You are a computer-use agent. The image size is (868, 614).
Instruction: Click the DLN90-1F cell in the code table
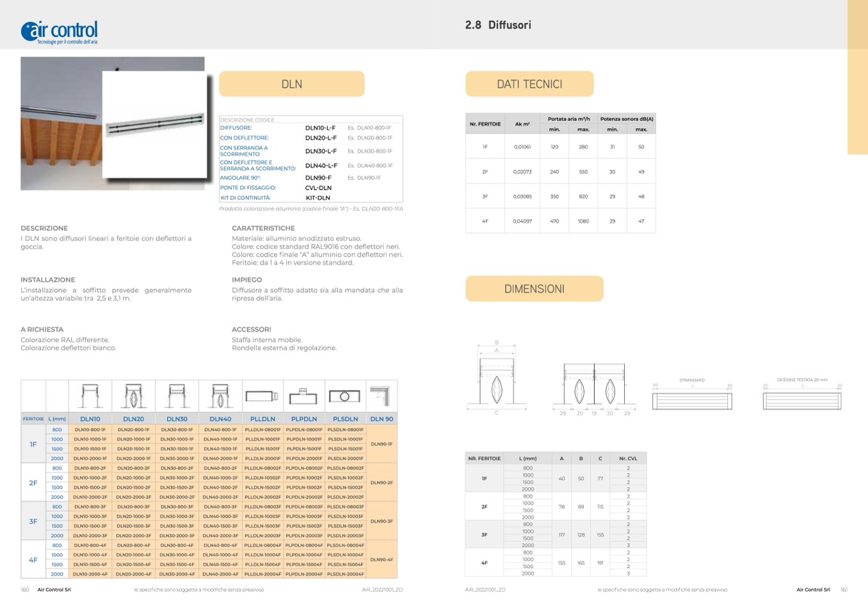(382, 444)
